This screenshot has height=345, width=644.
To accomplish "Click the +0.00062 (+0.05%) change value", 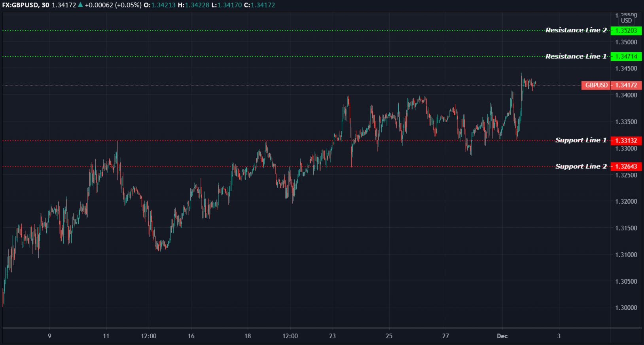I will coord(113,5).
